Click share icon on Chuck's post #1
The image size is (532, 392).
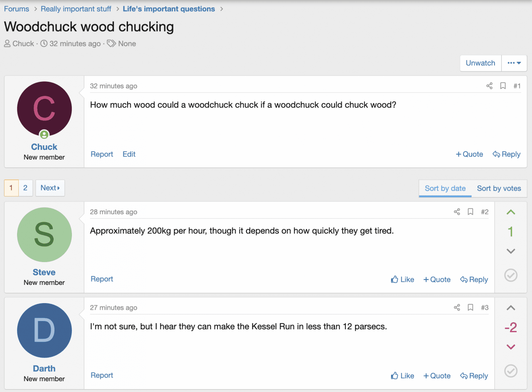489,86
